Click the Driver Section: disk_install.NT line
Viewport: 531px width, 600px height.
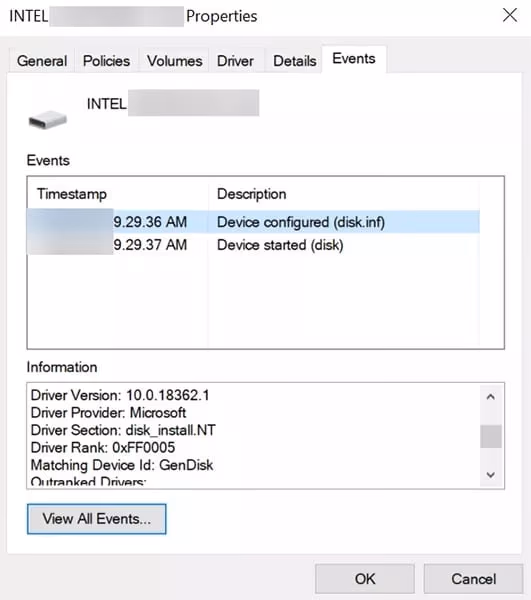123,430
